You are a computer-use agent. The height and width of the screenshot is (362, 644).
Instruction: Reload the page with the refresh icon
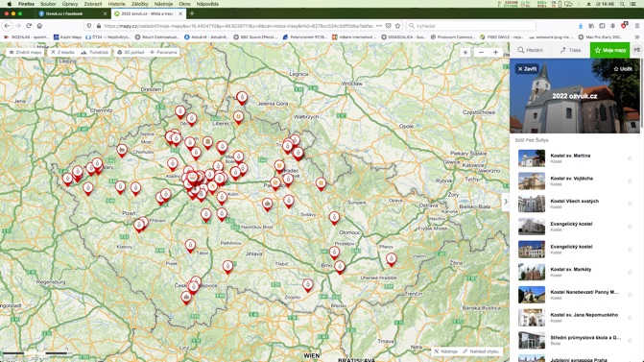point(29,26)
